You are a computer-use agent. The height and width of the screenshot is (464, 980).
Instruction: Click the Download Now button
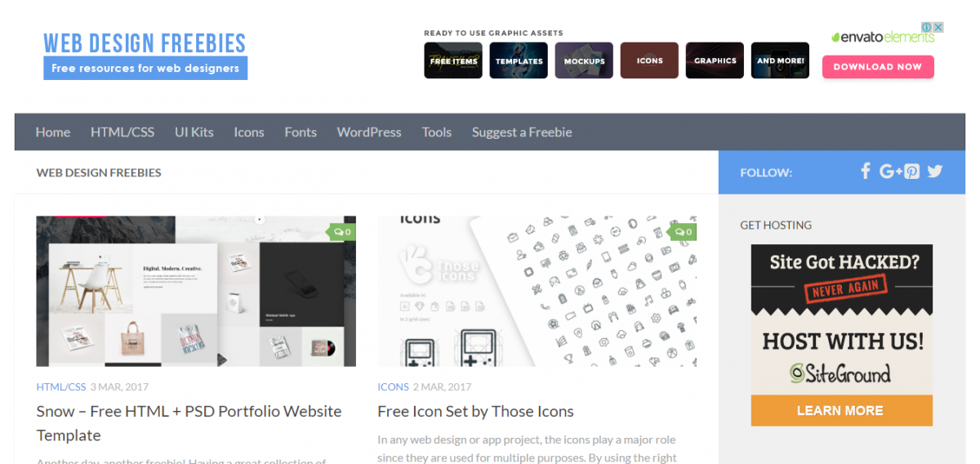point(878,67)
